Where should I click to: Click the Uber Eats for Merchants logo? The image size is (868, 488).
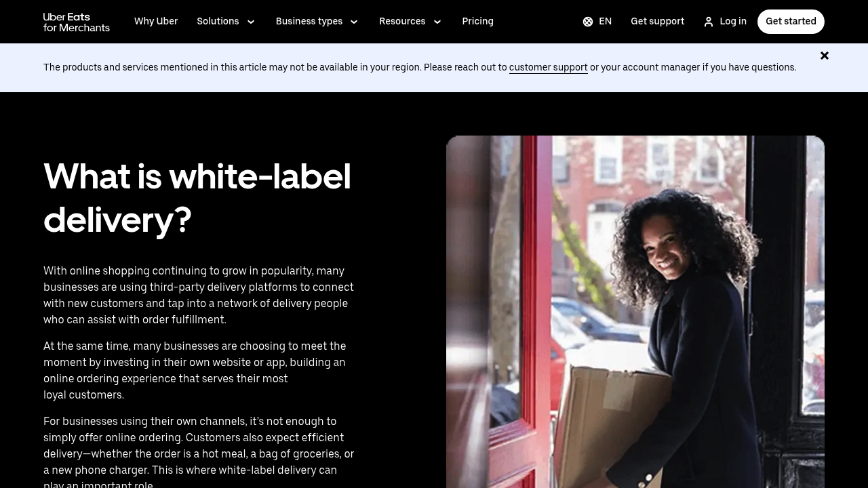[x=77, y=22]
